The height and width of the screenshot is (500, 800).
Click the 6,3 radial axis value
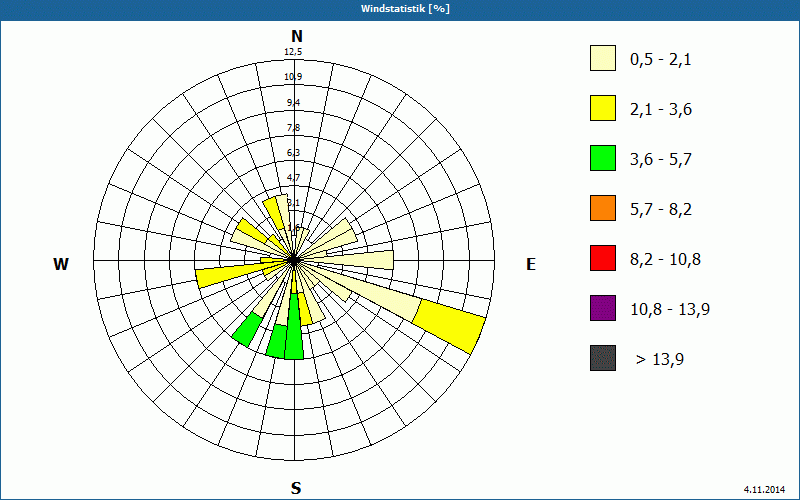[x=294, y=153]
